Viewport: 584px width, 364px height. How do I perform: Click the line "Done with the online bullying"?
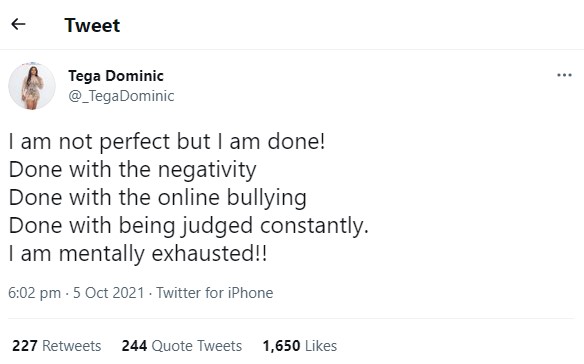[158, 198]
